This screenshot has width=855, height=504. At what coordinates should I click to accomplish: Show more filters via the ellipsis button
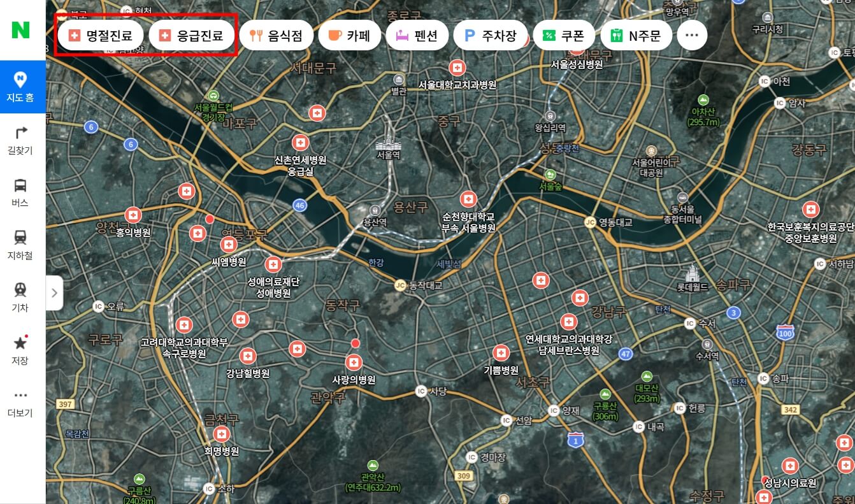click(692, 35)
